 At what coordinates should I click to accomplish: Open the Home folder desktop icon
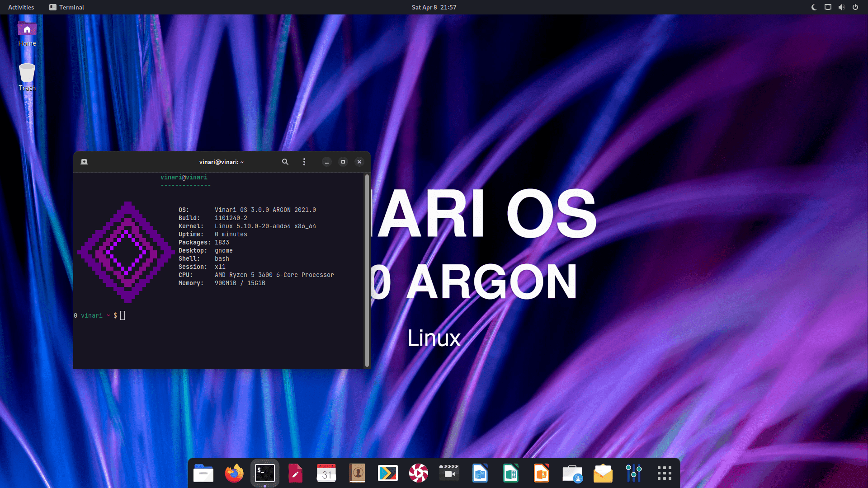(27, 34)
